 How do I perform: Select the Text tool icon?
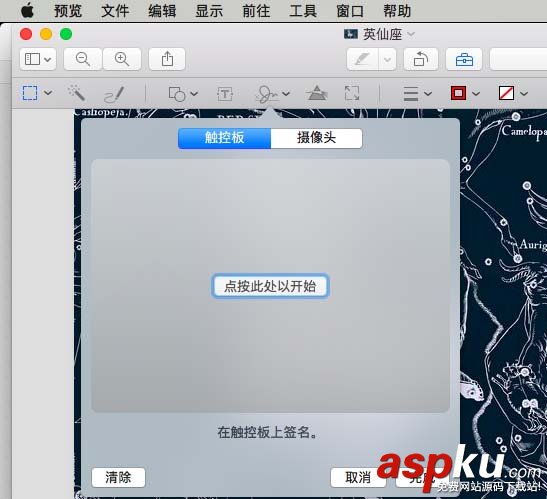[x=225, y=94]
